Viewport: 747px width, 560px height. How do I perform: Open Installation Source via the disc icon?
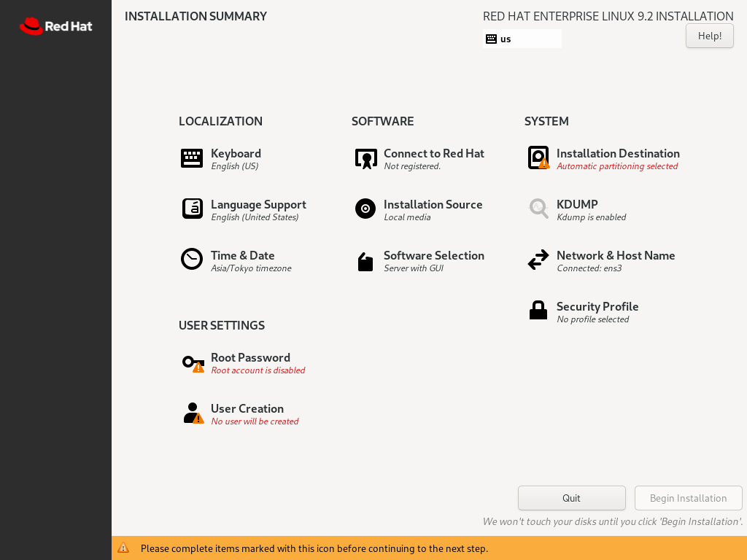(365, 209)
